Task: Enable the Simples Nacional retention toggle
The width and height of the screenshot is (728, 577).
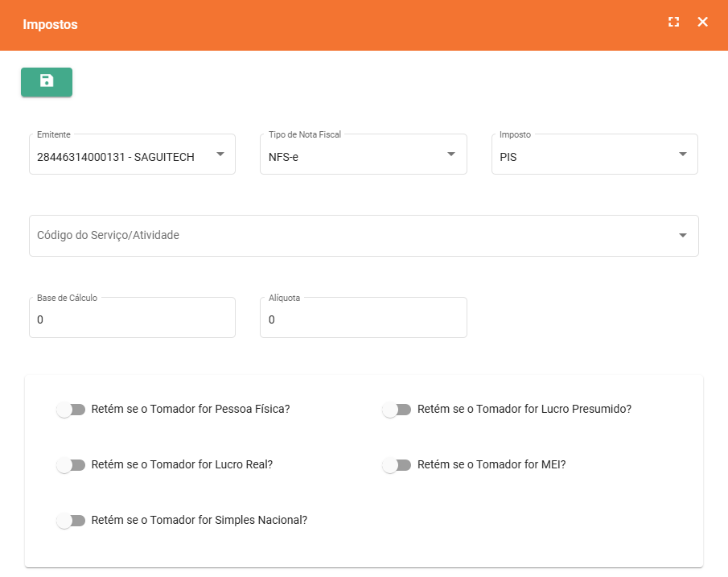Action: (x=71, y=521)
